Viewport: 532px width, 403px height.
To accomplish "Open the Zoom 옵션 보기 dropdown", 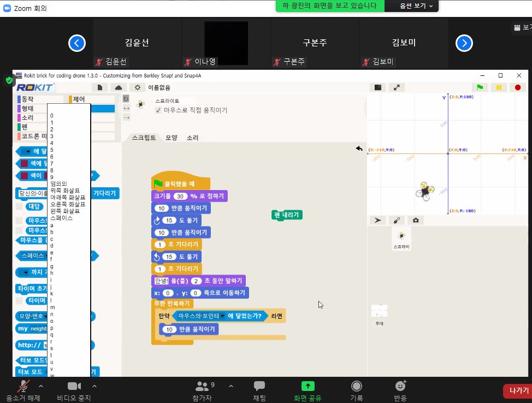I will coord(411,5).
